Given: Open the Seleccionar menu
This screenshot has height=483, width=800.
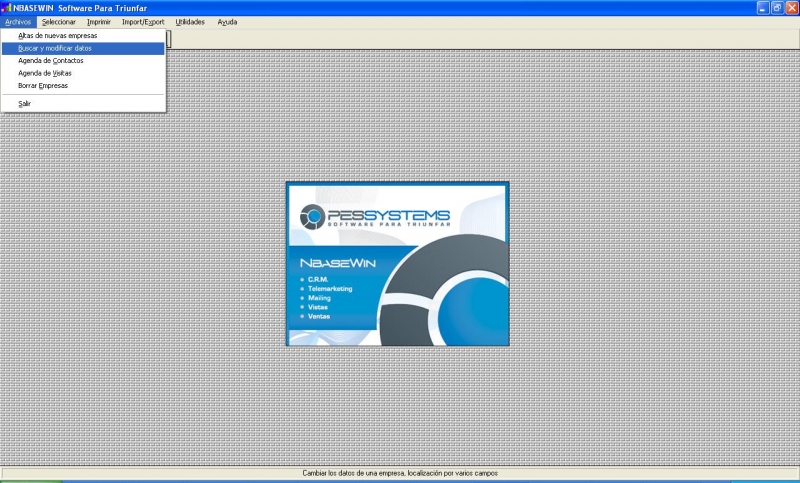Looking at the screenshot, I should pos(59,22).
